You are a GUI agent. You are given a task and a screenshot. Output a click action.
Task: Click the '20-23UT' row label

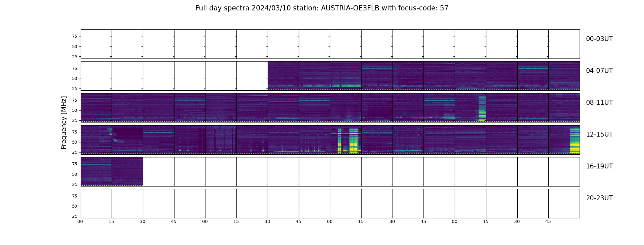(x=599, y=198)
